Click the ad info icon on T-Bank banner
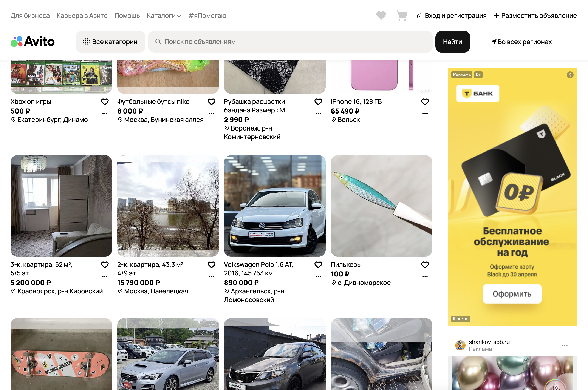Image resolution: width=588 pixels, height=390 pixels. click(570, 75)
